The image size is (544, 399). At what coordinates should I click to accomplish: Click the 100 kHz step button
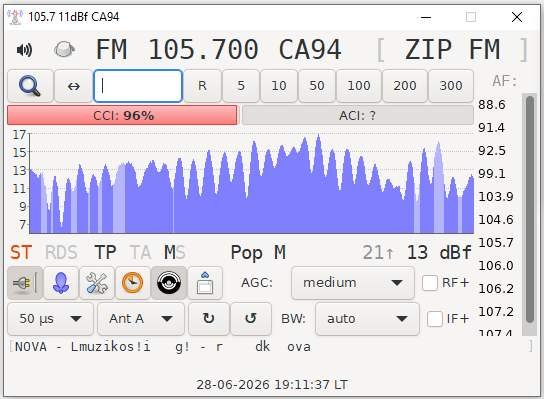click(x=359, y=86)
